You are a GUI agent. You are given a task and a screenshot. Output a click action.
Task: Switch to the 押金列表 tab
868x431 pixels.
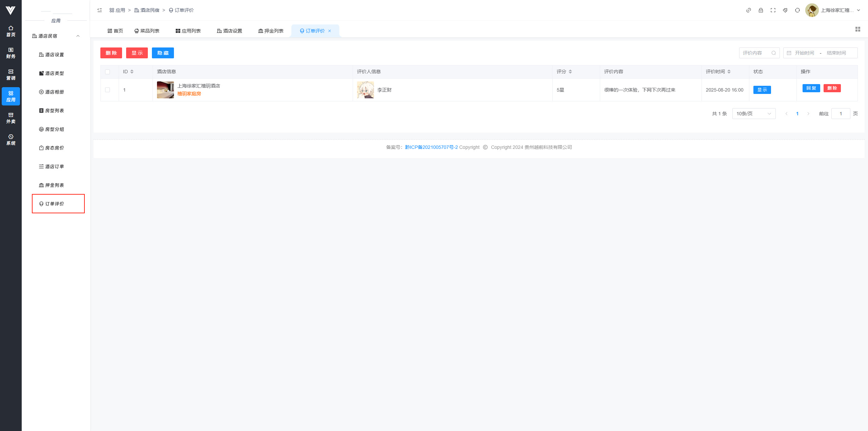[x=271, y=31]
